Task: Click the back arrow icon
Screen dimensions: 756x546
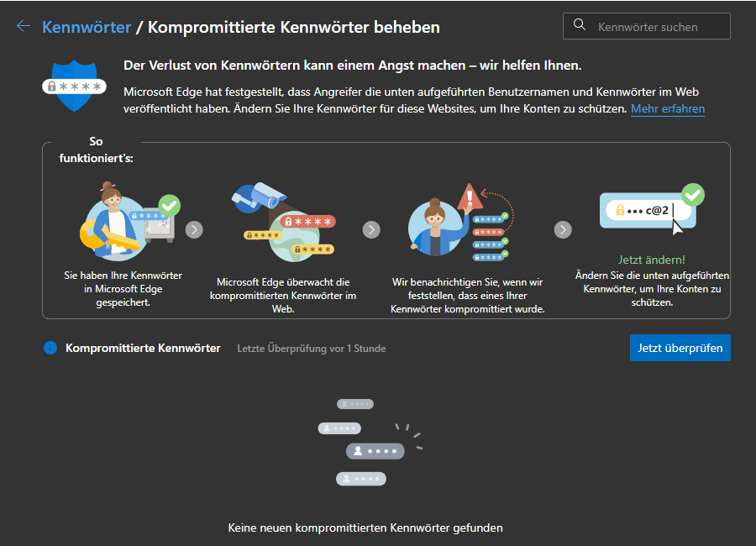Action: tap(23, 26)
